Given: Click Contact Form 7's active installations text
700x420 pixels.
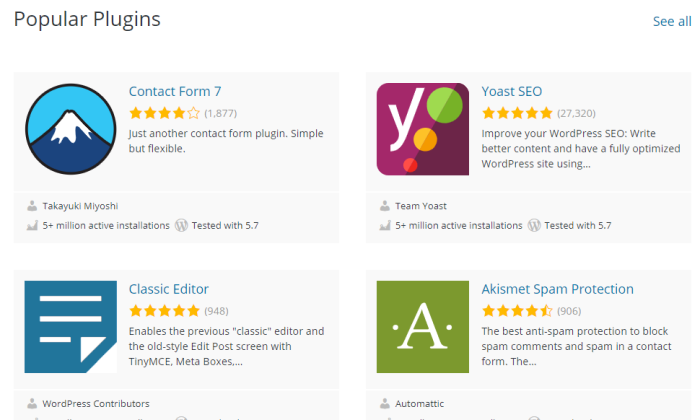Looking at the screenshot, I should coord(106,225).
